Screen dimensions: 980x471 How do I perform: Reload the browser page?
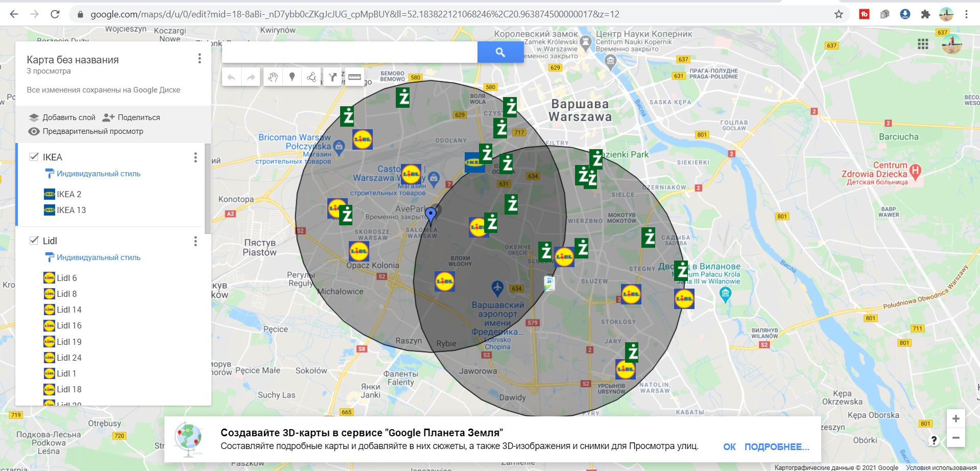point(55,14)
